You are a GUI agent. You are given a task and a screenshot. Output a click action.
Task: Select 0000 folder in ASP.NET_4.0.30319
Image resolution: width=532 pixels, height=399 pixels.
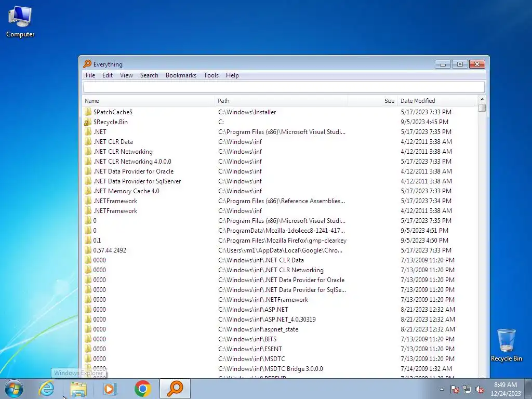point(280,320)
